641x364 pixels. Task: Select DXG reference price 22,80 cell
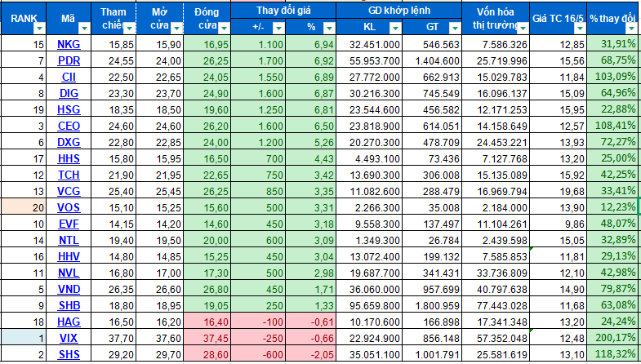tap(114, 142)
